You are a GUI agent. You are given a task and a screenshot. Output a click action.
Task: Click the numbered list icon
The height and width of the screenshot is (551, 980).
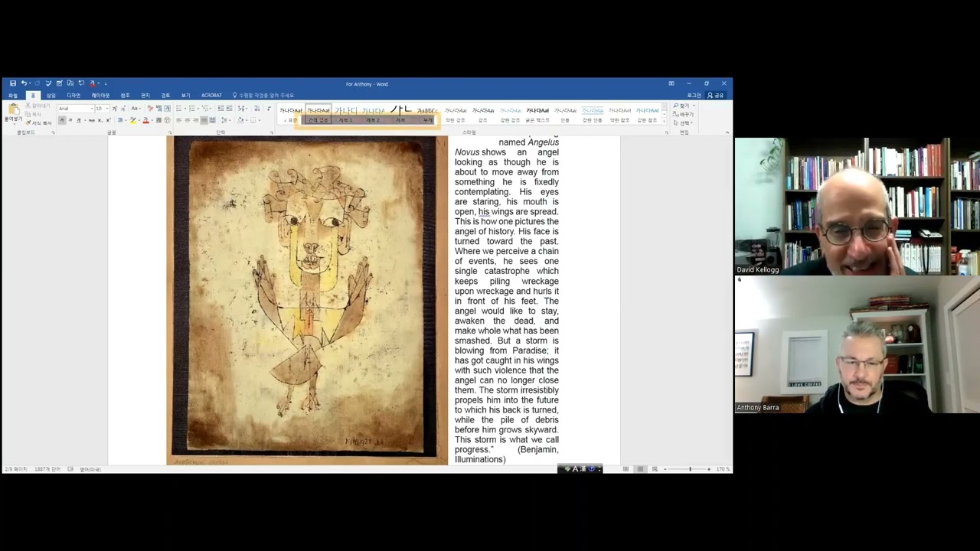[192, 109]
